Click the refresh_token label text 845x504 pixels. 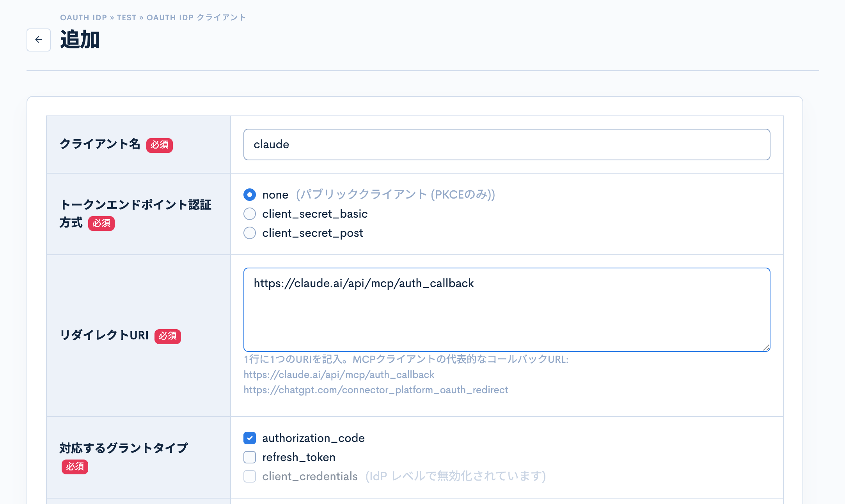coord(299,457)
